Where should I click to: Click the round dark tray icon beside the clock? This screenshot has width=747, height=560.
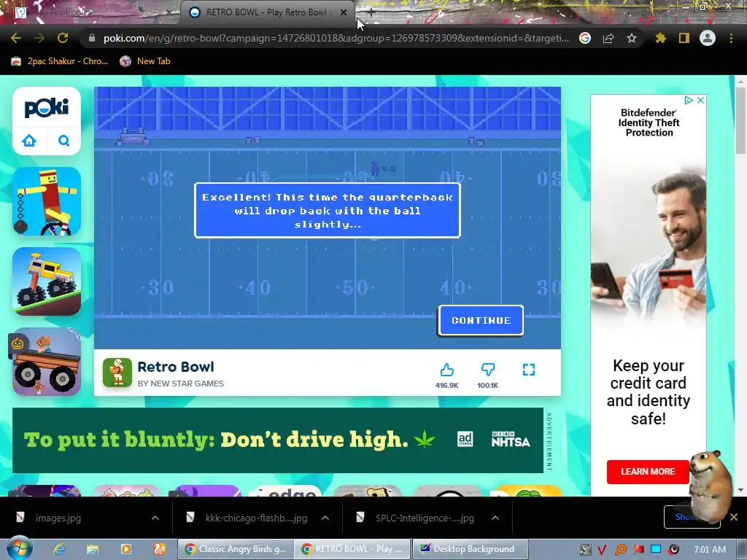tap(673, 550)
